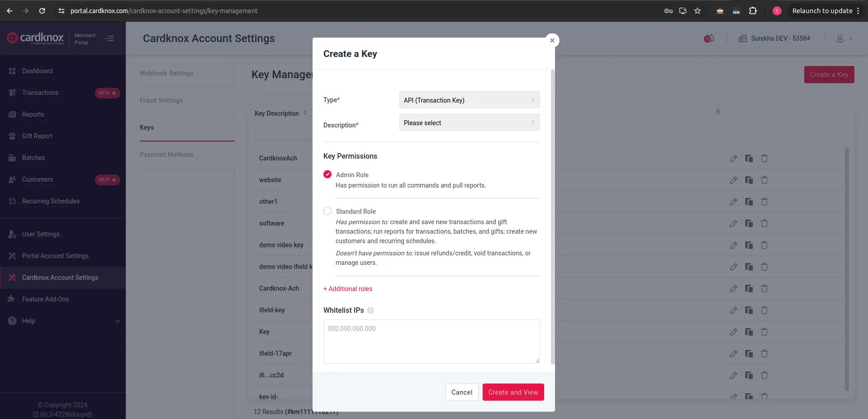Edit the CardknoxAch key

click(x=733, y=158)
